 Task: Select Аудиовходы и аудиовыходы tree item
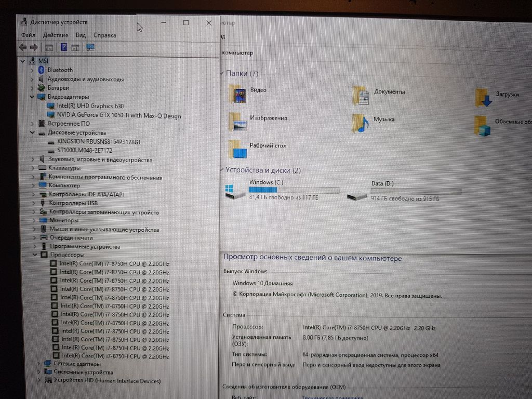click(86, 79)
